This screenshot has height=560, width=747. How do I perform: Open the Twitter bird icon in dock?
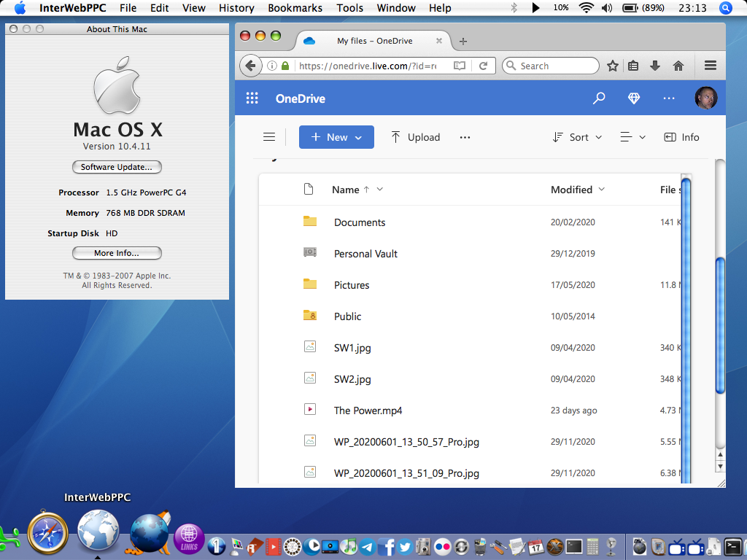405,546
